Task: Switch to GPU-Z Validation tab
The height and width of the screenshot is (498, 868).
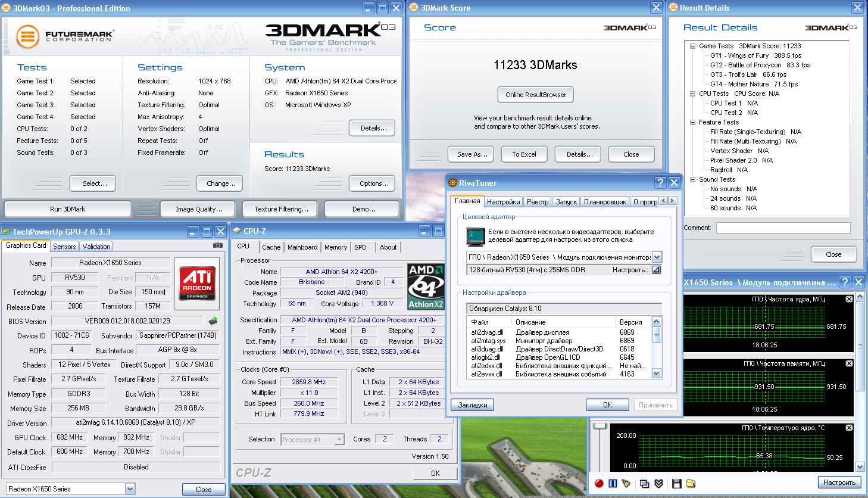Action: [96, 246]
